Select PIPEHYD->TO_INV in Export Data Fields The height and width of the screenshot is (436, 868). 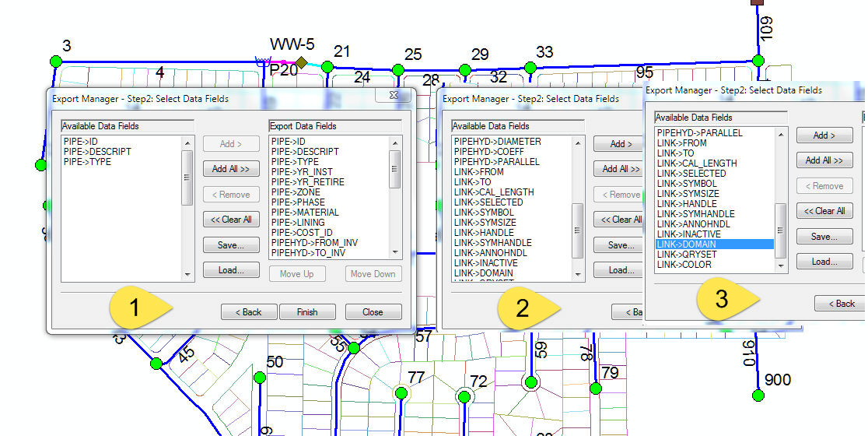click(x=308, y=252)
